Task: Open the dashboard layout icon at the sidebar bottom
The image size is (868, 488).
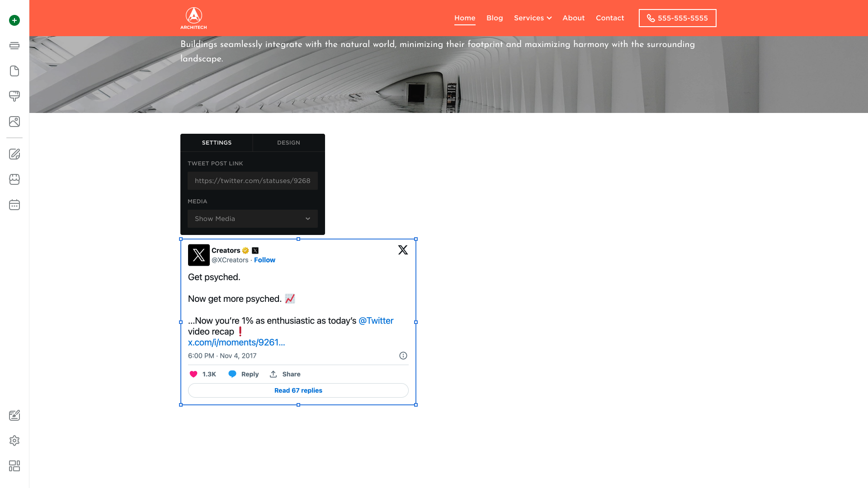Action: [14, 466]
